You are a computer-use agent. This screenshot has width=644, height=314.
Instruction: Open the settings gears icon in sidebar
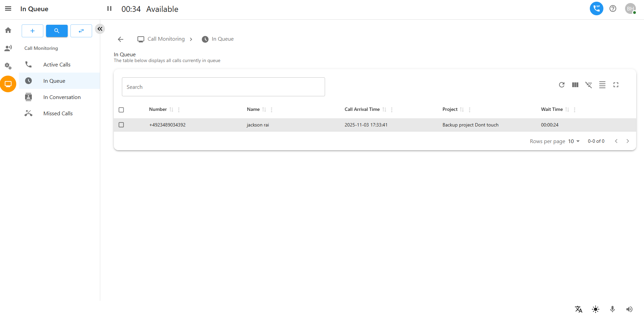(8, 66)
